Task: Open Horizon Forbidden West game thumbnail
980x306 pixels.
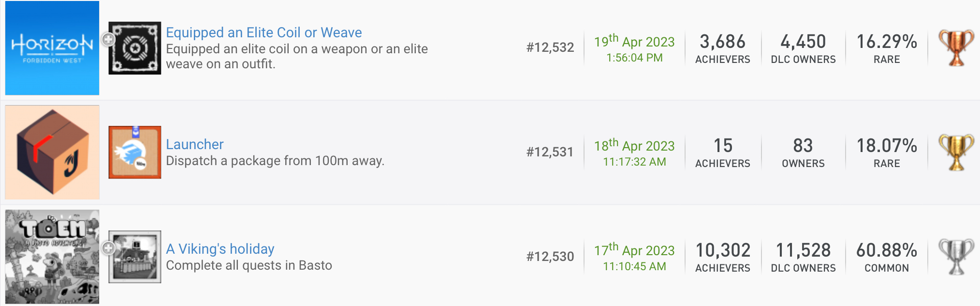Action: 52,48
